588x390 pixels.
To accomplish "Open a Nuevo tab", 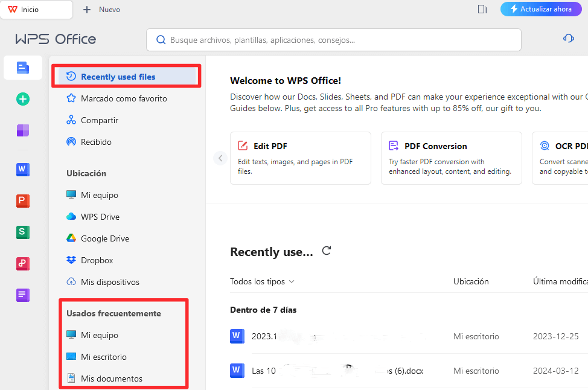I will [101, 10].
